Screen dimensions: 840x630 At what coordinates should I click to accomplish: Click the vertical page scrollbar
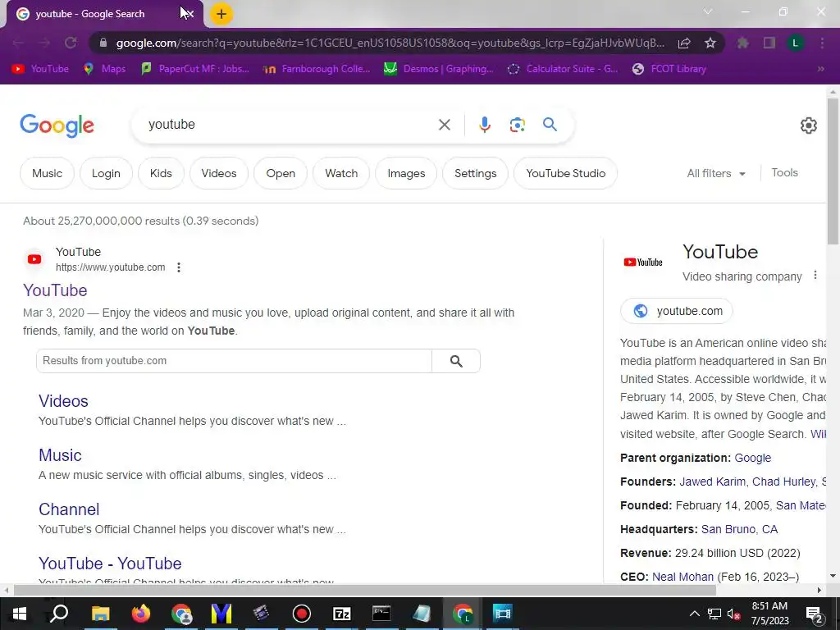pos(833,171)
